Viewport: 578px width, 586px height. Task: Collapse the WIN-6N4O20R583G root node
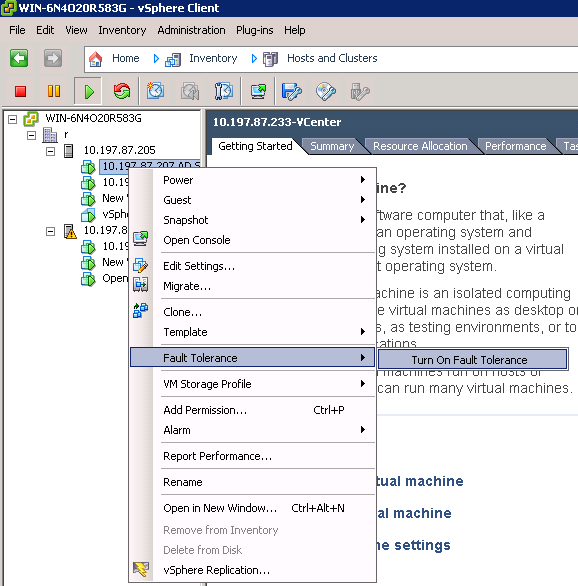13,120
